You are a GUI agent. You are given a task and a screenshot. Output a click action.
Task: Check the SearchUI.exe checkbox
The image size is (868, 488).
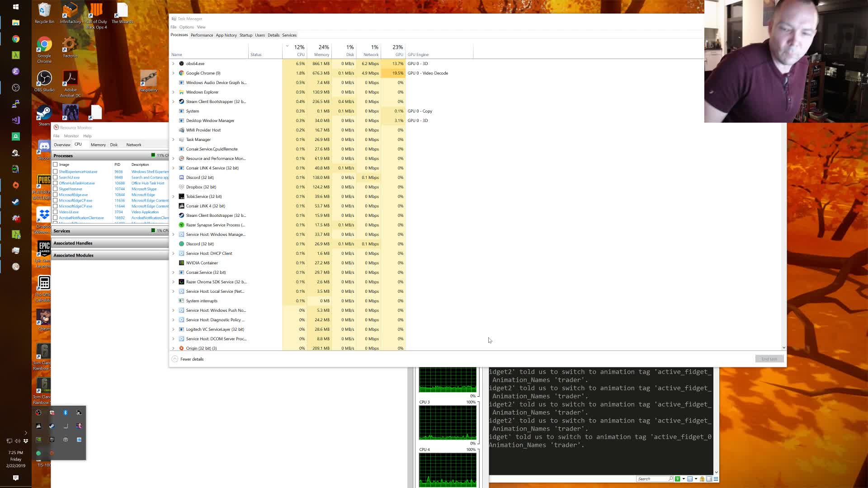(55, 178)
